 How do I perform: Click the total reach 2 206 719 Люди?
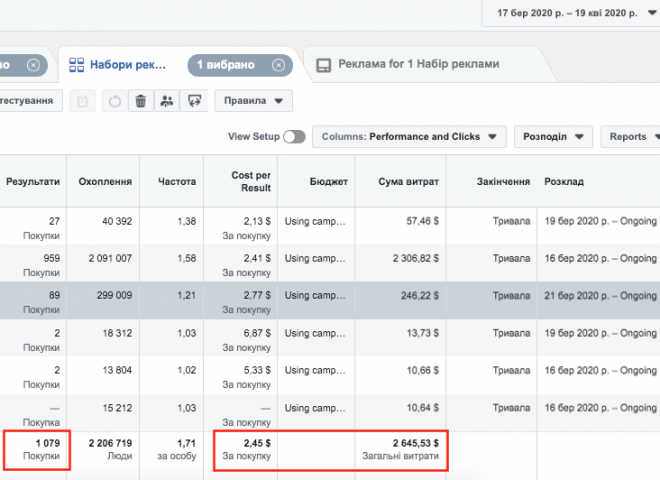110,449
